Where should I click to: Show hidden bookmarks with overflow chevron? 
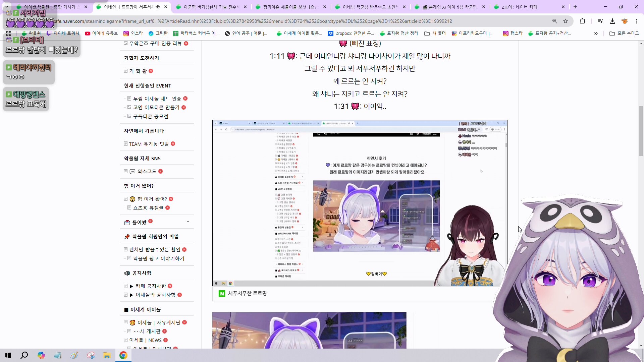click(596, 34)
